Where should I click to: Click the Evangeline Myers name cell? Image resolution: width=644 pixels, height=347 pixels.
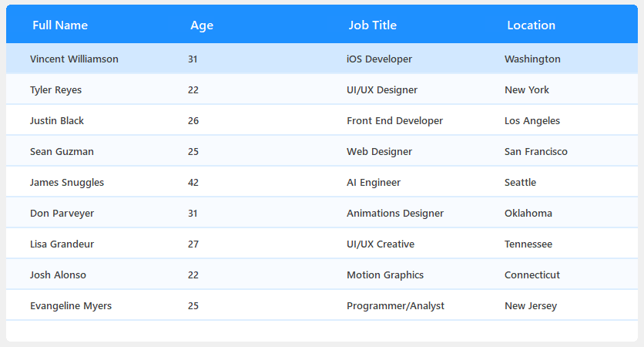tap(71, 305)
